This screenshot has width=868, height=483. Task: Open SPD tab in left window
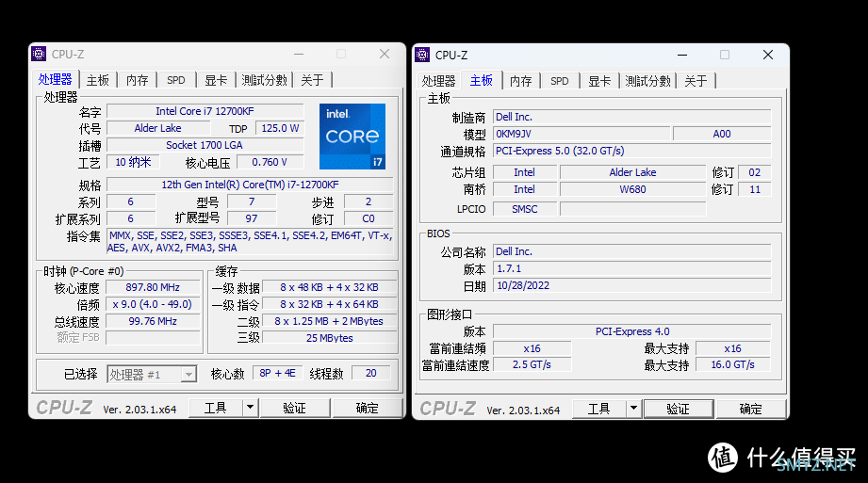click(176, 80)
